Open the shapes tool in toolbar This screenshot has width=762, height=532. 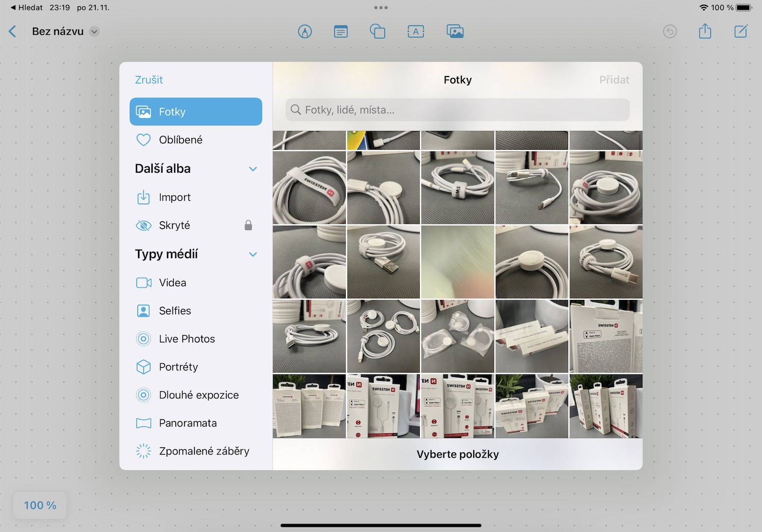point(378,31)
